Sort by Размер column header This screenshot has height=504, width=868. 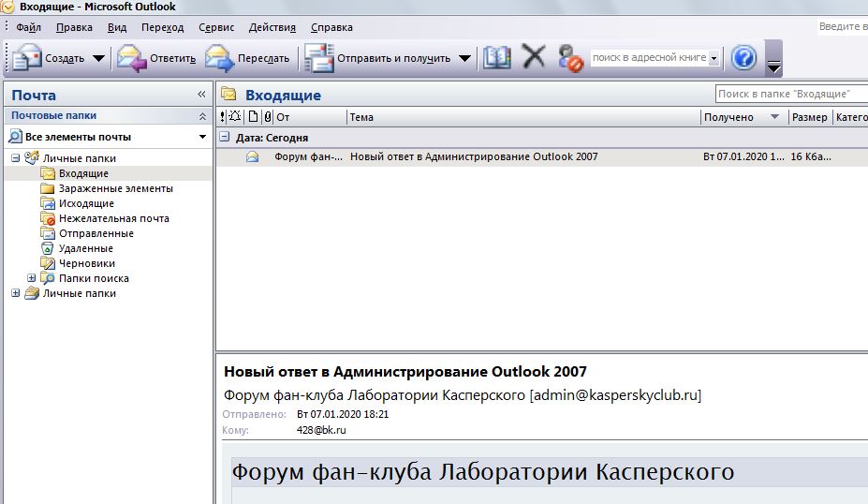point(811,117)
